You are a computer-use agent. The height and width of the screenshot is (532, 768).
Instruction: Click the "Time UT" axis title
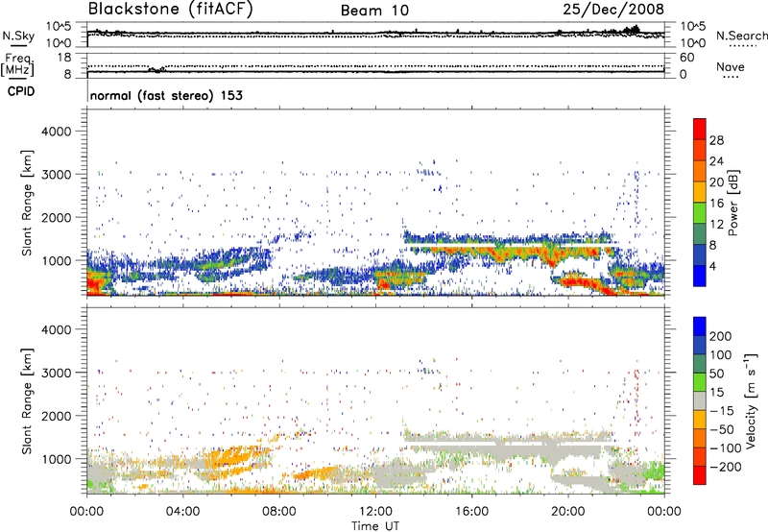pos(375,526)
